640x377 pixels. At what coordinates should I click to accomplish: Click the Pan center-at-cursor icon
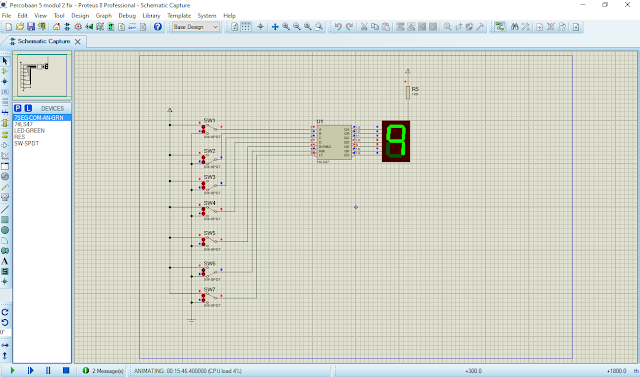pos(275,27)
